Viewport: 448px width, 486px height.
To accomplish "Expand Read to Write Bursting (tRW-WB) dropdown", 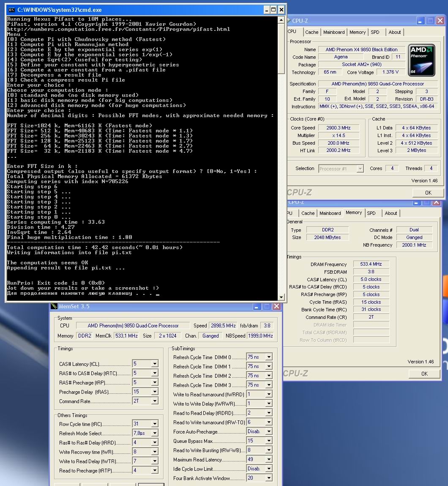I will tap(269, 450).
